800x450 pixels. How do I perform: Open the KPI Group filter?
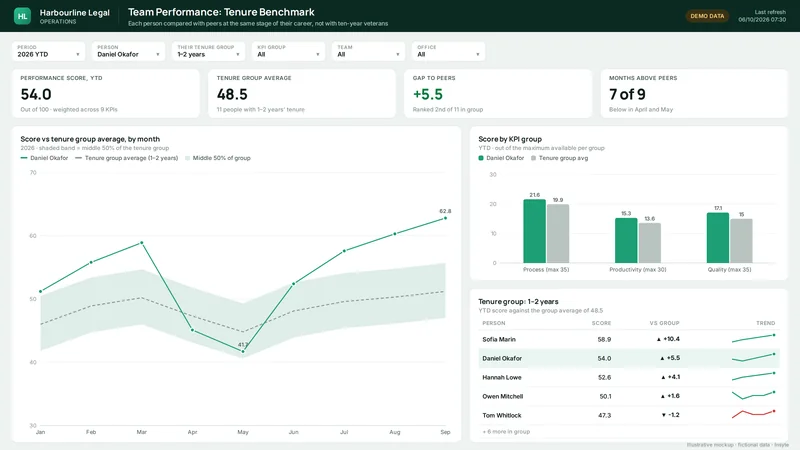(288, 52)
